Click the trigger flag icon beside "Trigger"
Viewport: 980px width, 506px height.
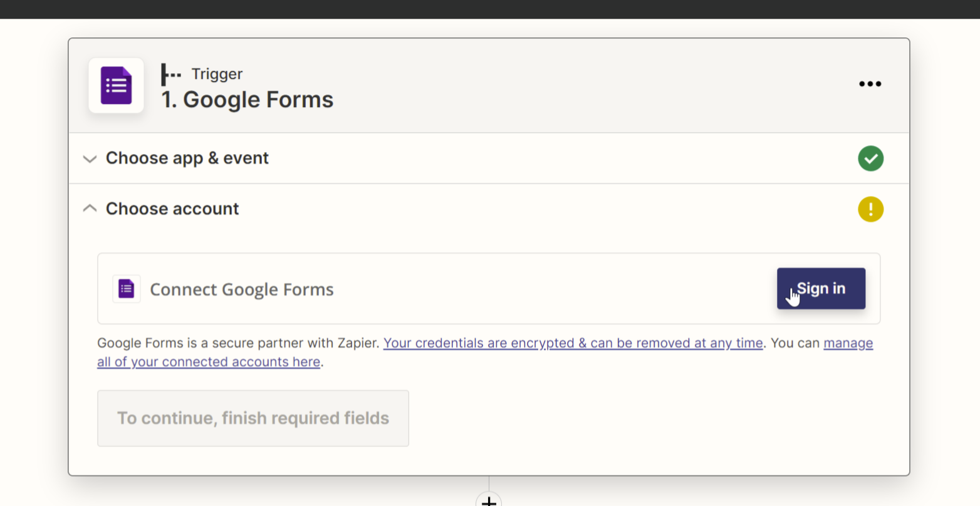point(170,74)
